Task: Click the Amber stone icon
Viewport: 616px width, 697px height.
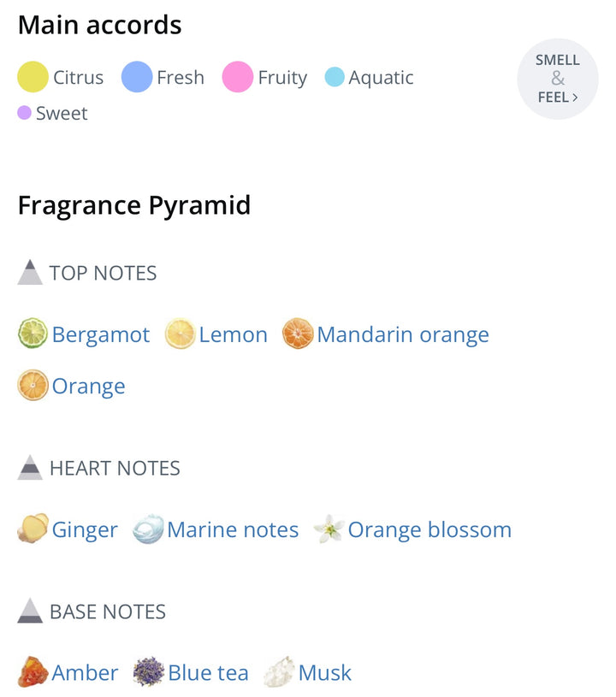Action: click(x=33, y=671)
